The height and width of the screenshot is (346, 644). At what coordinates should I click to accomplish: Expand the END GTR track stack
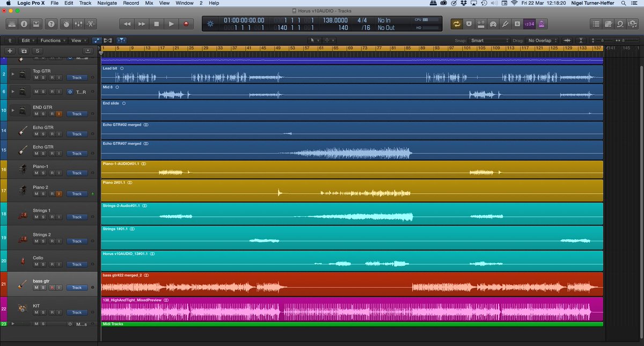pyautogui.click(x=13, y=111)
